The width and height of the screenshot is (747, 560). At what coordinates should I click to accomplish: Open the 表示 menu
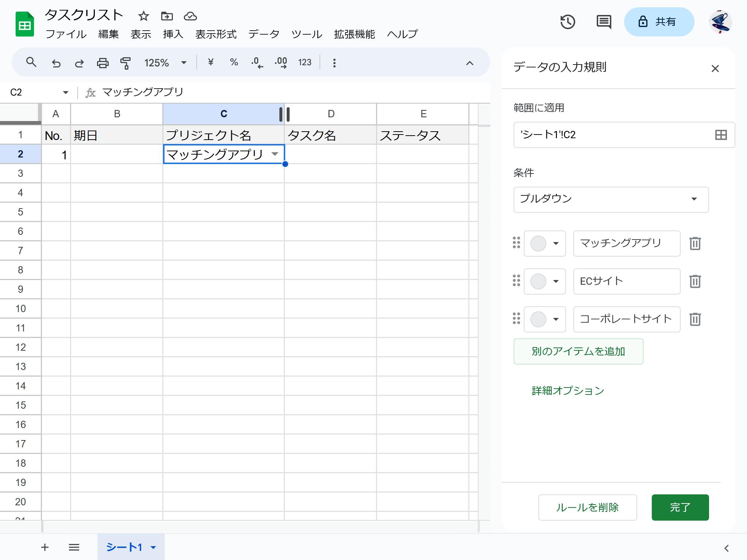pos(141,34)
